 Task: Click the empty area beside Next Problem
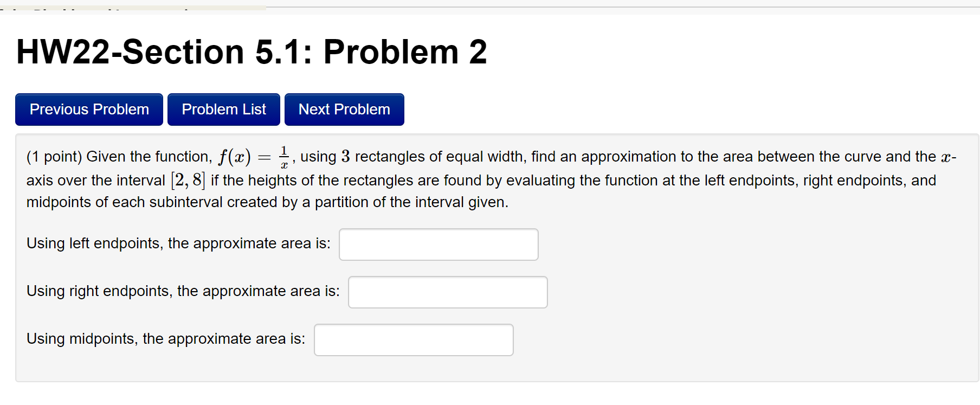(x=542, y=109)
